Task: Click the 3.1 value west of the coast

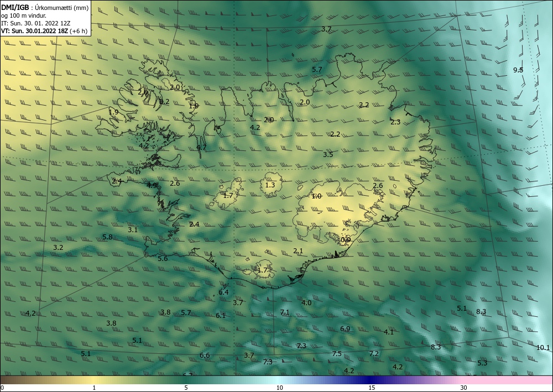Action: 133,230
